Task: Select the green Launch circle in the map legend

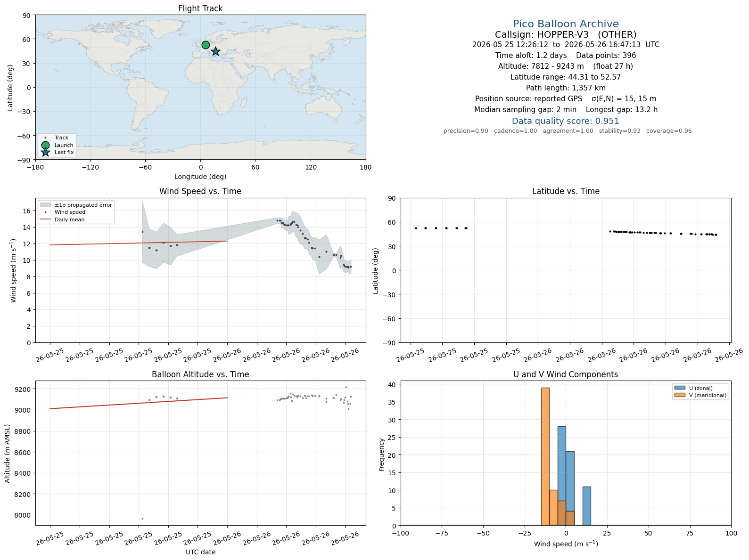Action: (x=45, y=145)
